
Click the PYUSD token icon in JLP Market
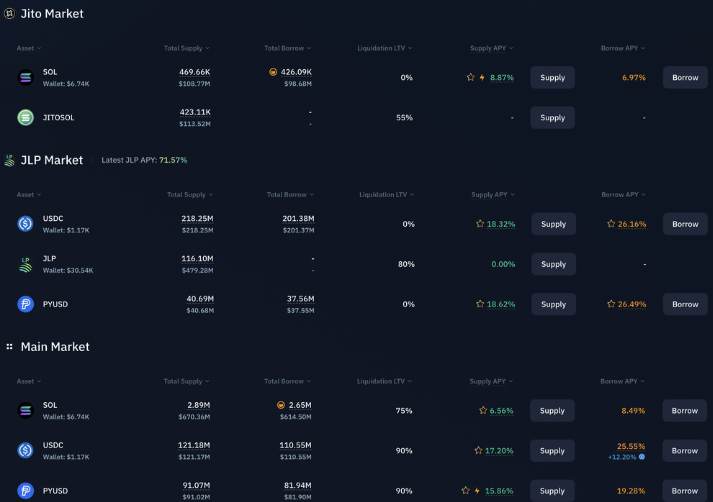point(25,304)
